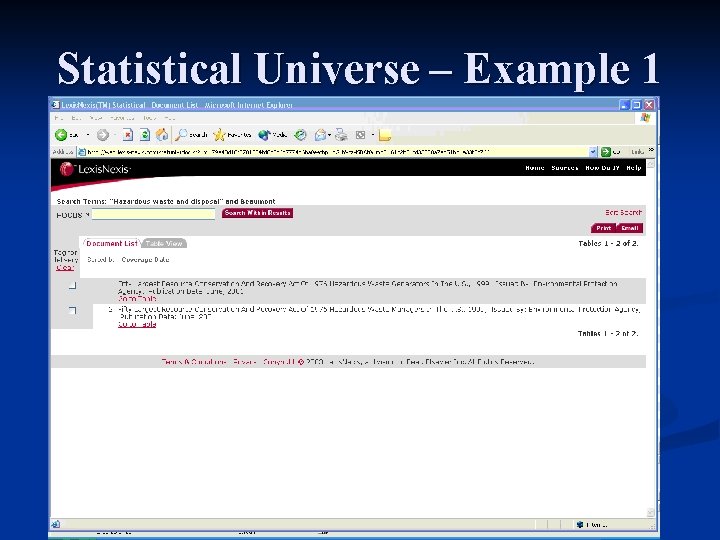Click the page icon in the address bar

(x=82, y=152)
